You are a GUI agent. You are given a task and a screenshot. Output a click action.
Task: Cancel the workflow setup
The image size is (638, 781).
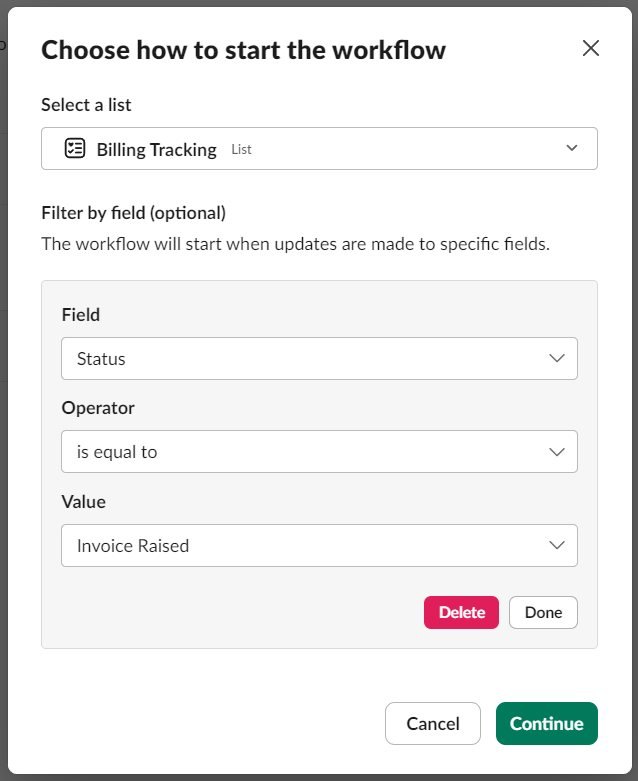point(433,723)
